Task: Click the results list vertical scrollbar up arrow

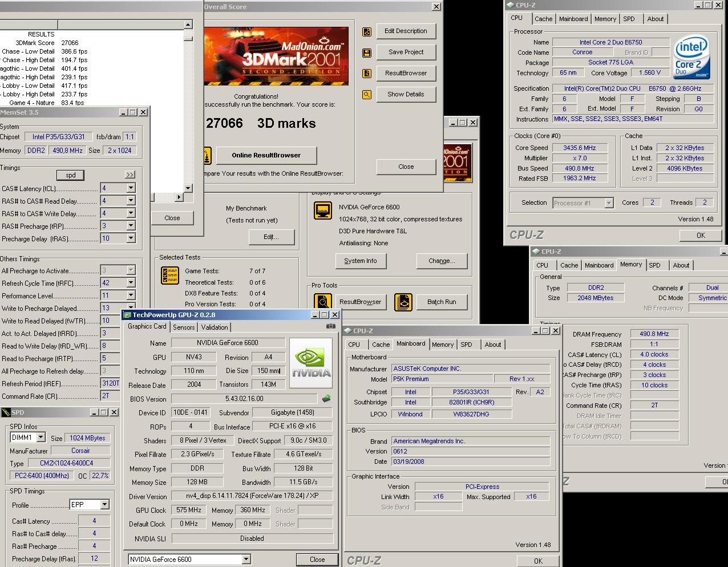Action: click(188, 25)
